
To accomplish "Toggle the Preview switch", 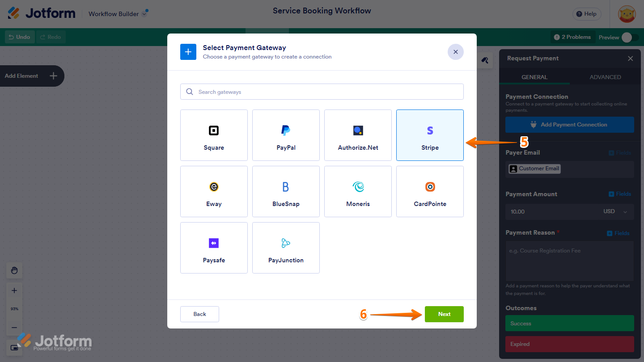I will coord(630,38).
